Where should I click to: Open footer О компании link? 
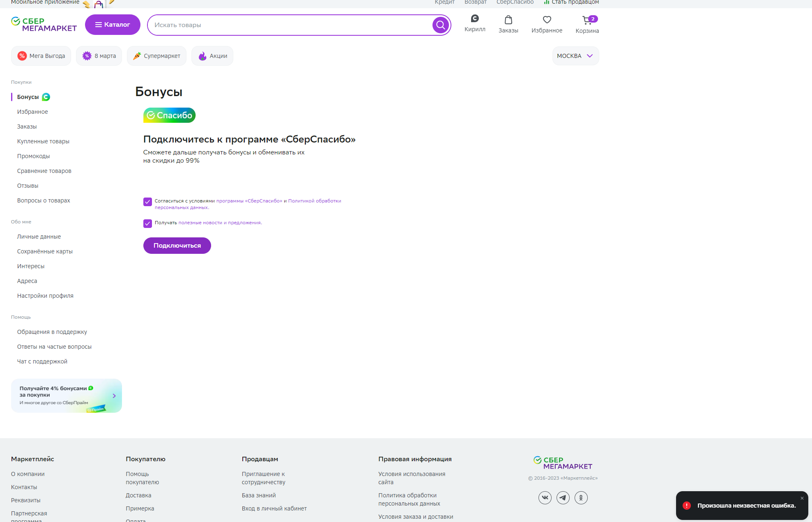click(x=28, y=474)
